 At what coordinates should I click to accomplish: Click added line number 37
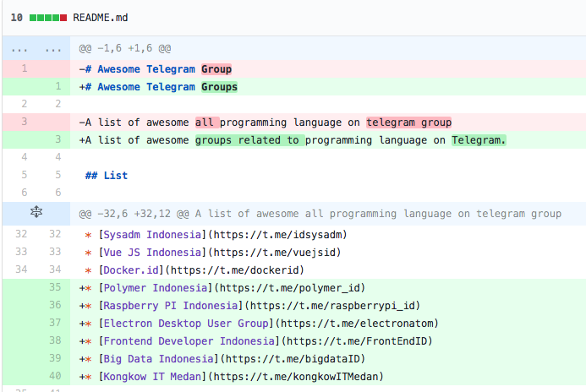(55, 323)
